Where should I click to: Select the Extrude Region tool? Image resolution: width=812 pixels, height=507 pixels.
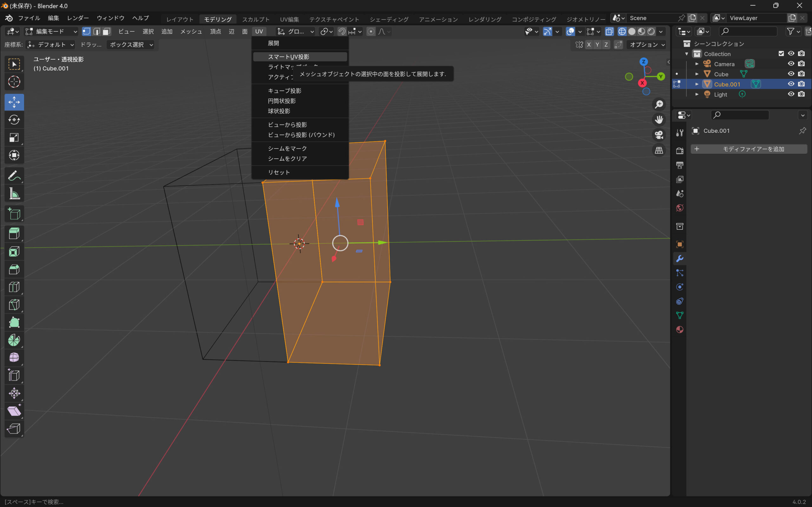click(14, 234)
